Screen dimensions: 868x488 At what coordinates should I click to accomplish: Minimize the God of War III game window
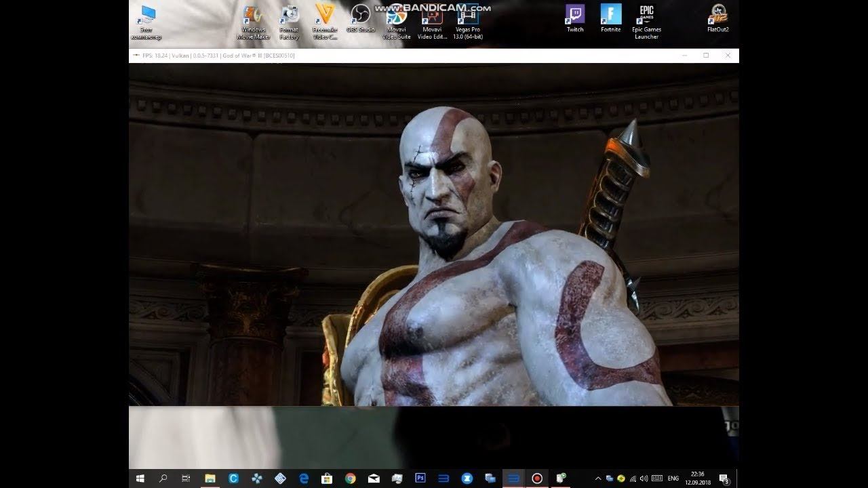pyautogui.click(x=684, y=56)
